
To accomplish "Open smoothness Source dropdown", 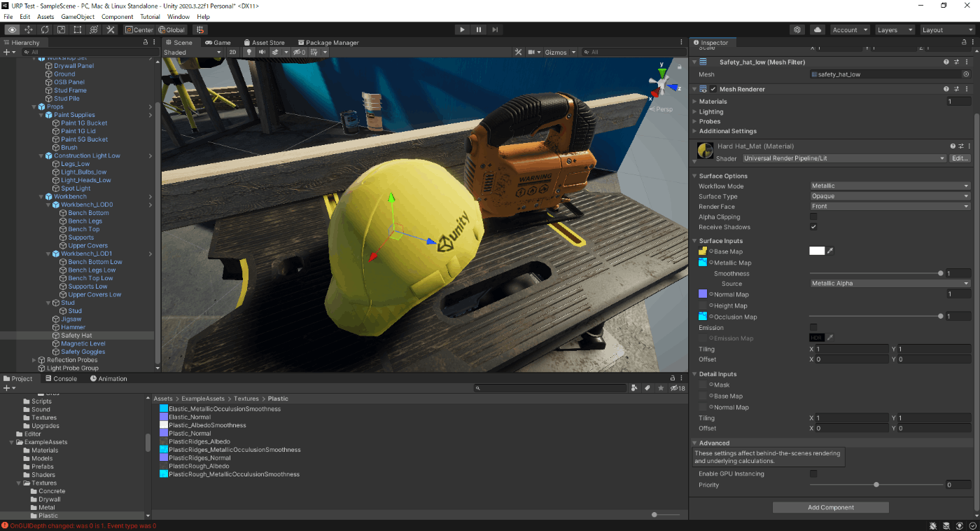I will (890, 284).
